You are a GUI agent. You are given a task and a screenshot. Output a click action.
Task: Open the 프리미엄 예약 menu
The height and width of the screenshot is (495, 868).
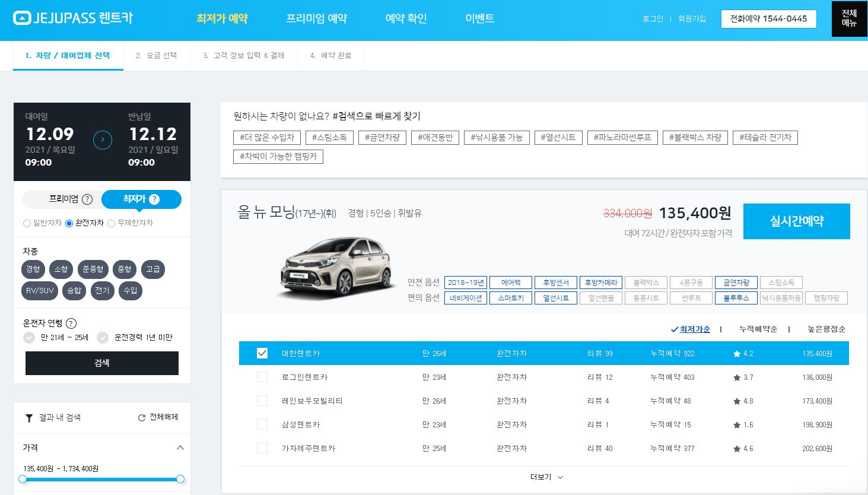point(316,18)
